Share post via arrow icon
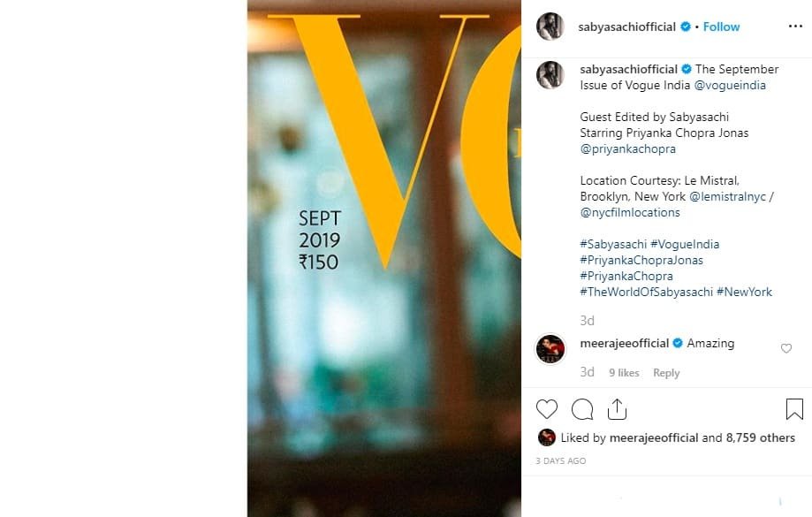812x517 pixels. (617, 409)
